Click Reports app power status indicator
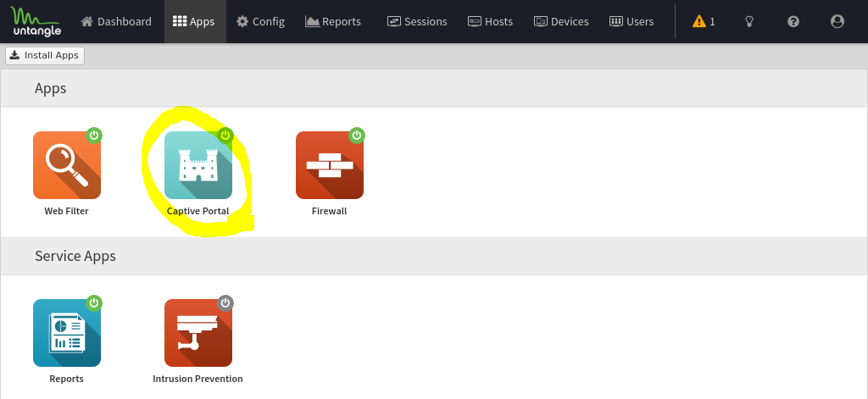Viewport: 868px width, 399px height. pyautogui.click(x=94, y=302)
